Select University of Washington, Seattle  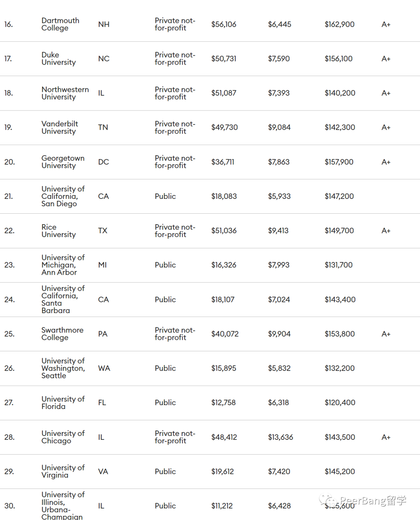tap(63, 368)
